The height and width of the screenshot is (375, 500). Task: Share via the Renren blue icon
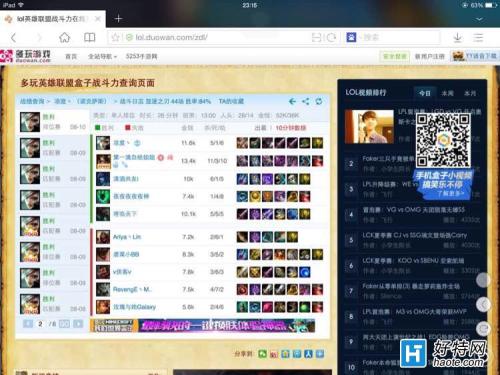(308, 354)
